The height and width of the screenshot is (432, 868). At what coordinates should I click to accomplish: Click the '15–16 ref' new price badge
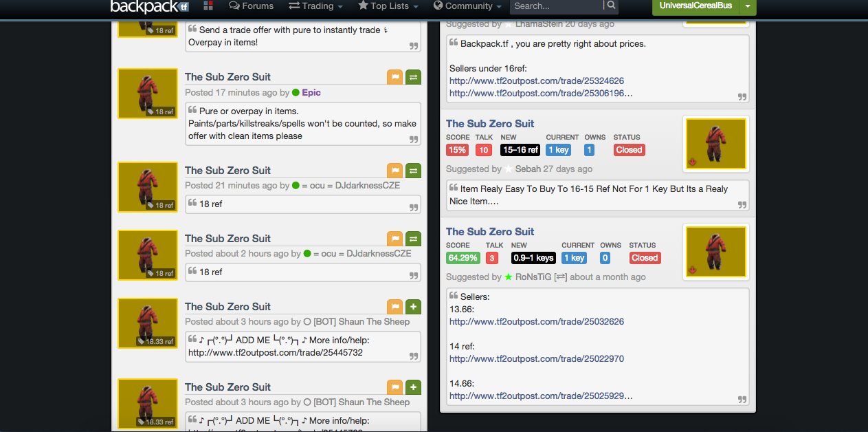click(520, 150)
